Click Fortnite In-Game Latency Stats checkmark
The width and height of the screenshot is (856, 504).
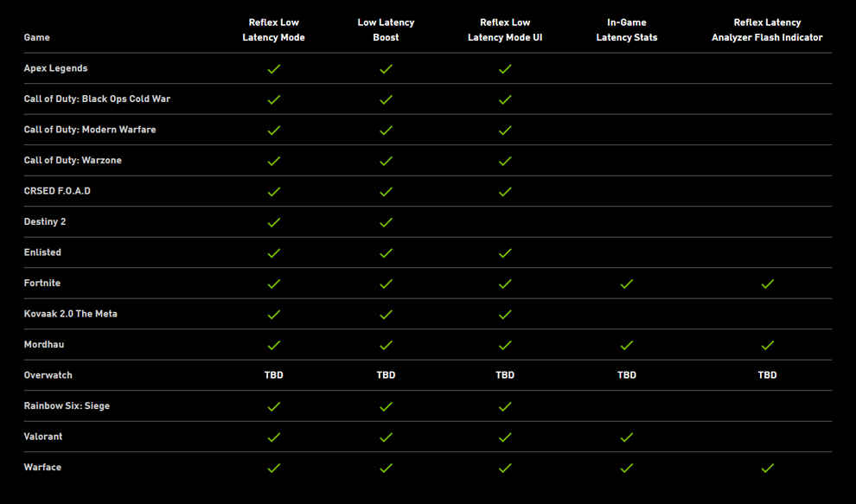pyautogui.click(x=627, y=284)
